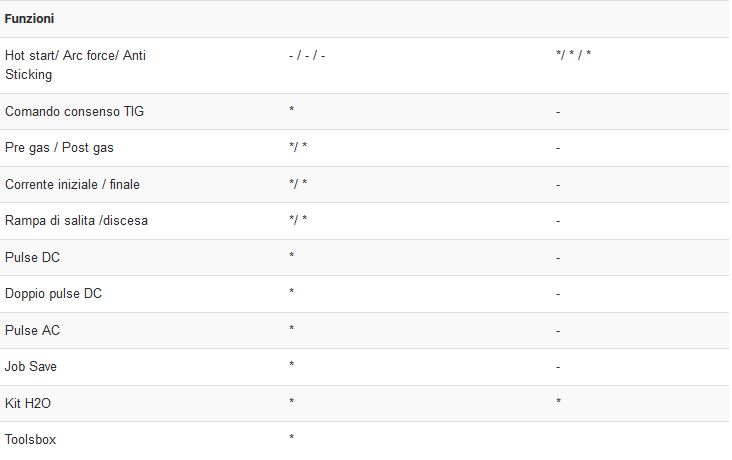Viewport: 732px width, 460px height.
Task: Click the Pulse DC row label
Action: [32, 257]
